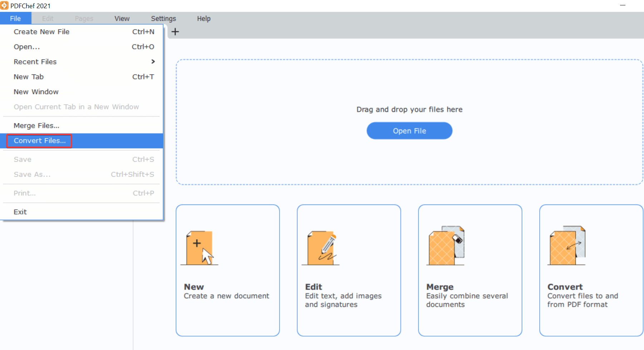Exit the application via the File menu
This screenshot has width=644, height=350.
[x=20, y=211]
